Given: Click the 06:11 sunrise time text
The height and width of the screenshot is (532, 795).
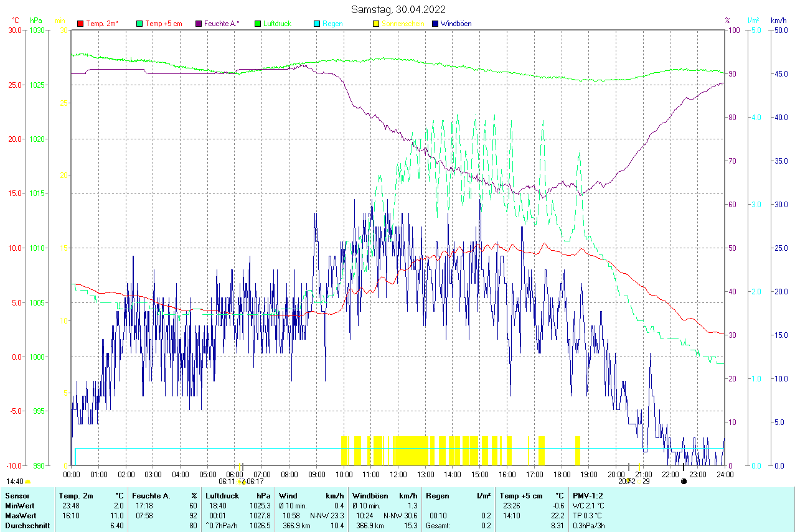Looking at the screenshot, I should tap(227, 482).
